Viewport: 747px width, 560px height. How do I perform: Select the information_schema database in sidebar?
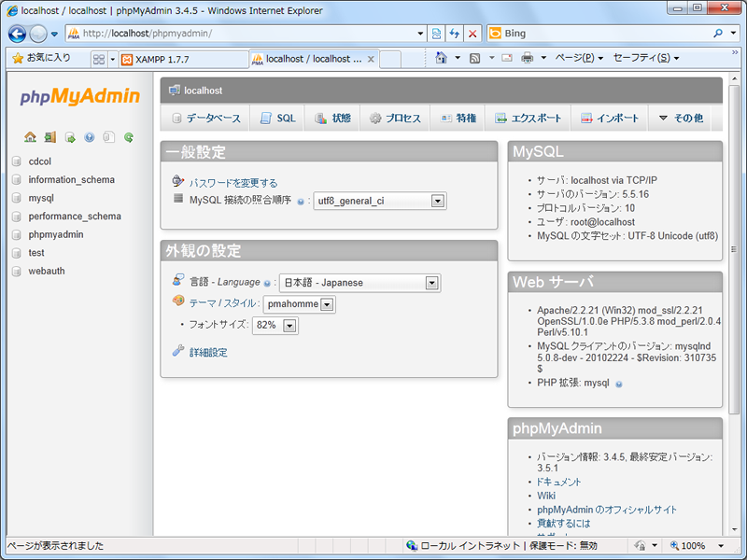pyautogui.click(x=71, y=180)
